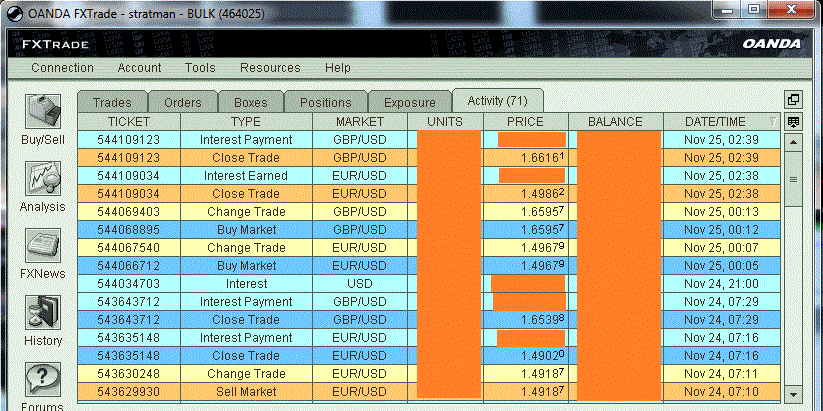Open the Tools menu
Screen dimensions: 823x411
200,68
